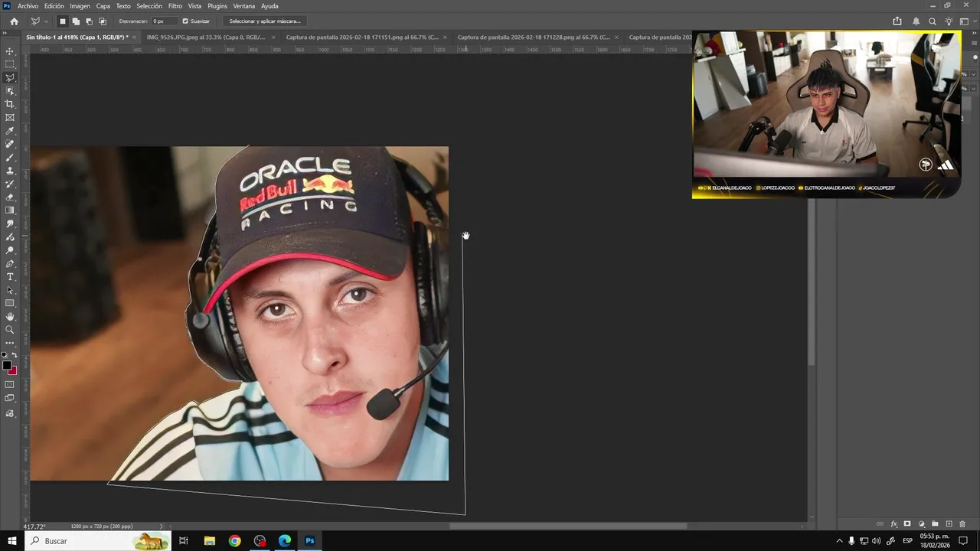Enable Subtract from selection mode
The width and height of the screenshot is (980, 551).
[x=89, y=21]
